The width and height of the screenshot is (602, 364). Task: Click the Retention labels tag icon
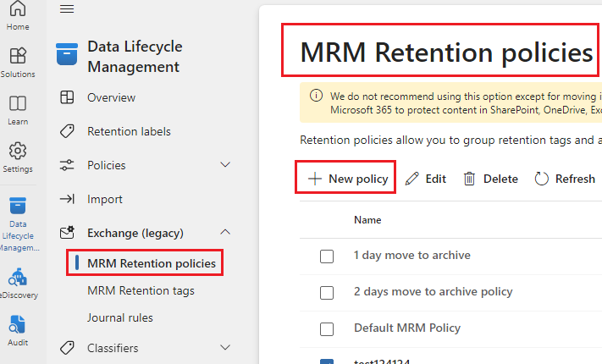(x=67, y=131)
